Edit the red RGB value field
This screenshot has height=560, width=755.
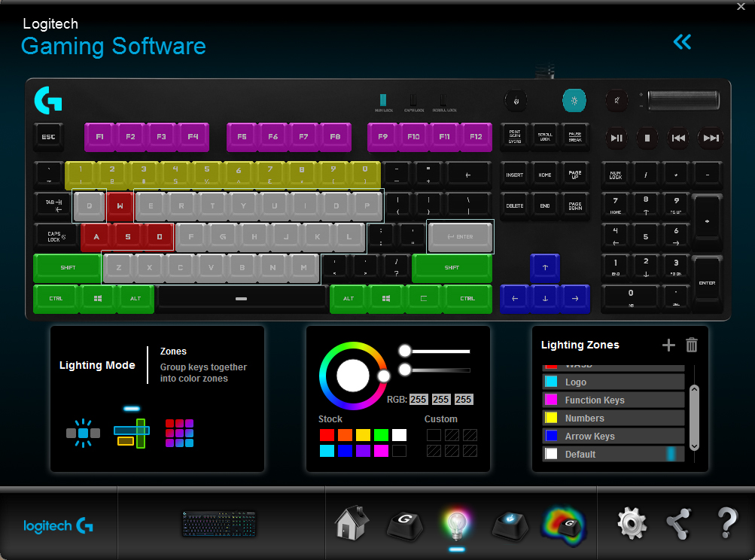418,399
